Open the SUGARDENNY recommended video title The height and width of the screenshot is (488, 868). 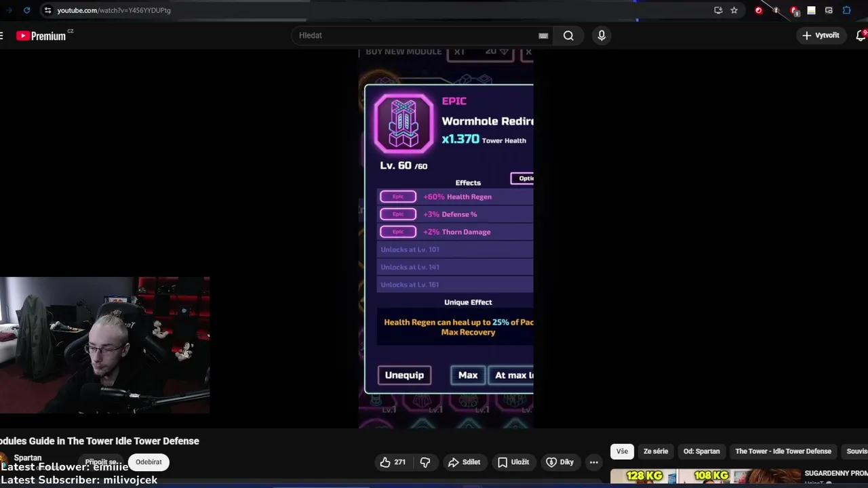[836, 473]
